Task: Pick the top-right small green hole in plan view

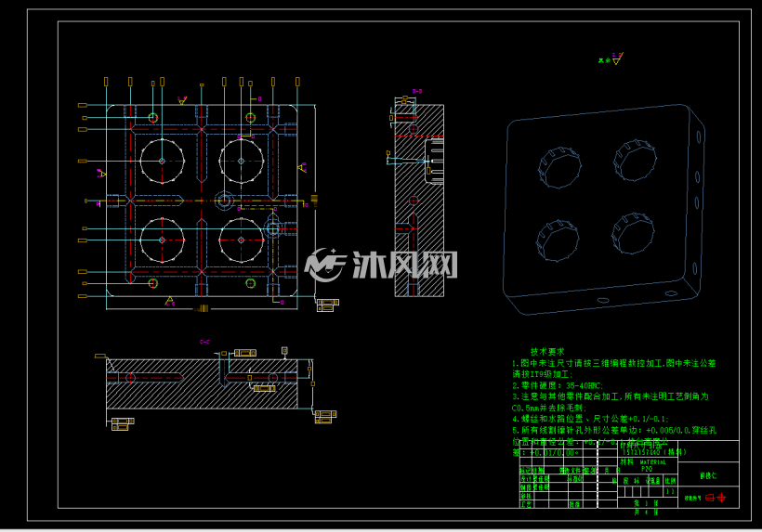Action: pos(251,118)
